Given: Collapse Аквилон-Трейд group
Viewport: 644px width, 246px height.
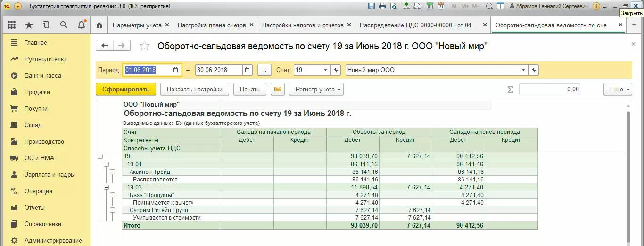Looking at the screenshot, I should tap(112, 172).
